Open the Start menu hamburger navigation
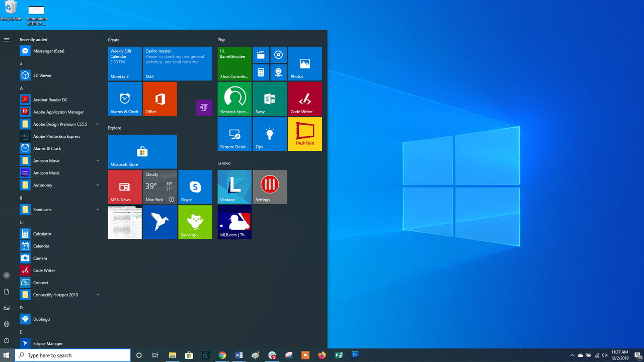Viewport: 644px width, 362px height. pos(7,39)
